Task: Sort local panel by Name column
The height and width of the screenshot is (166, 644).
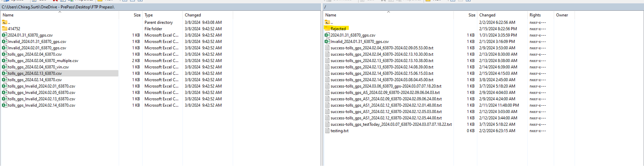Action: click(x=8, y=15)
